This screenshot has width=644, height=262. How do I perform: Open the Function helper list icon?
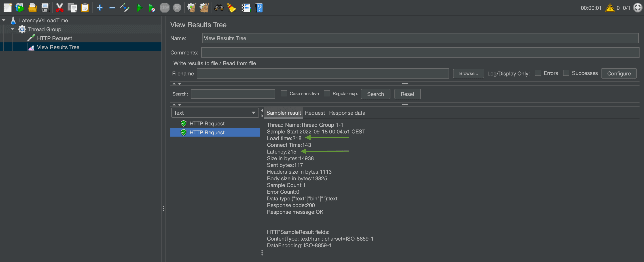coord(246,8)
